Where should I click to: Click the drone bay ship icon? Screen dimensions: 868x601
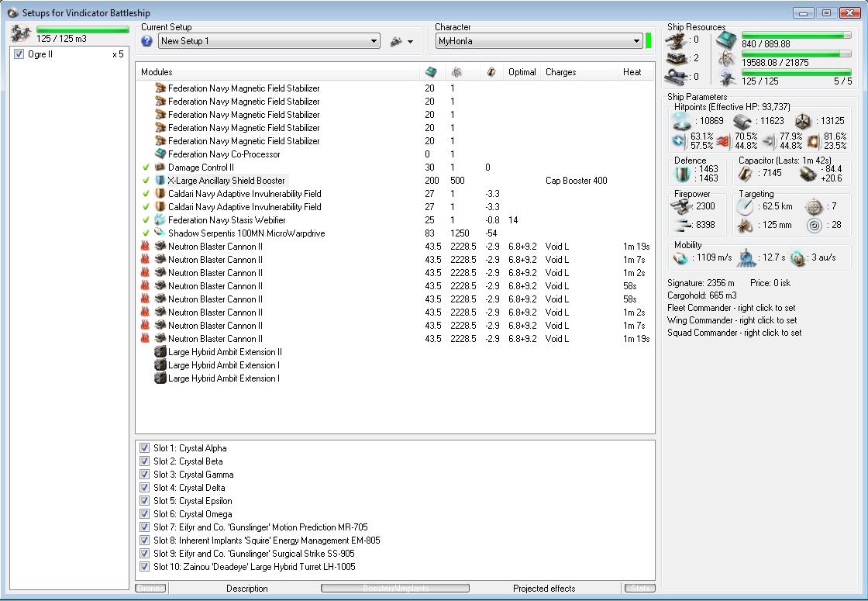pos(21,33)
